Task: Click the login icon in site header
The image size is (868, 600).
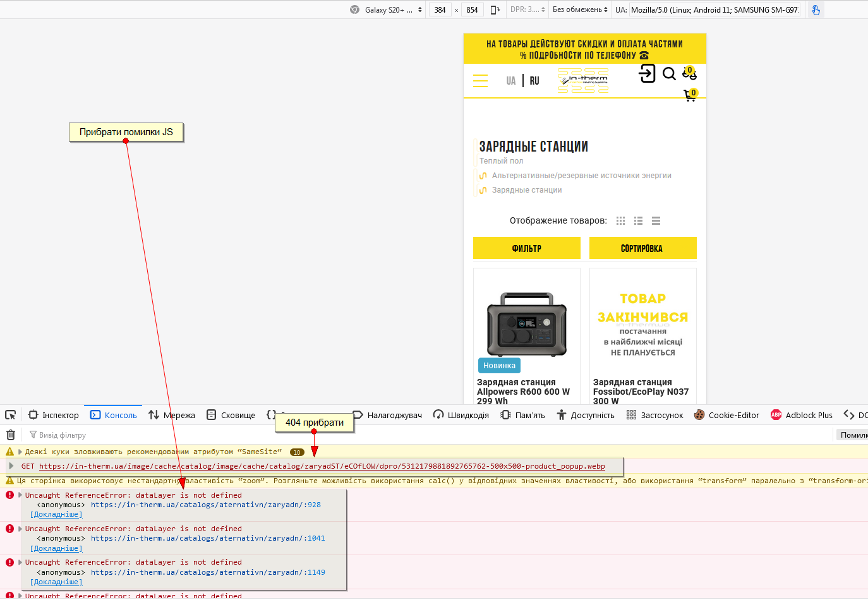Action: [x=647, y=73]
